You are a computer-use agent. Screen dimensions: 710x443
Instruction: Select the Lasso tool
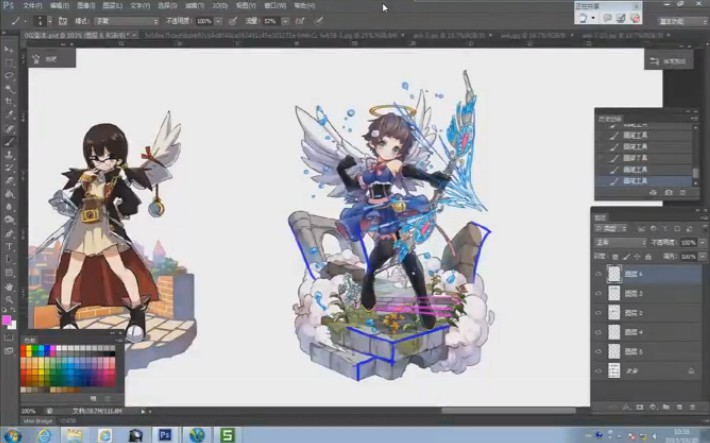pos(9,76)
